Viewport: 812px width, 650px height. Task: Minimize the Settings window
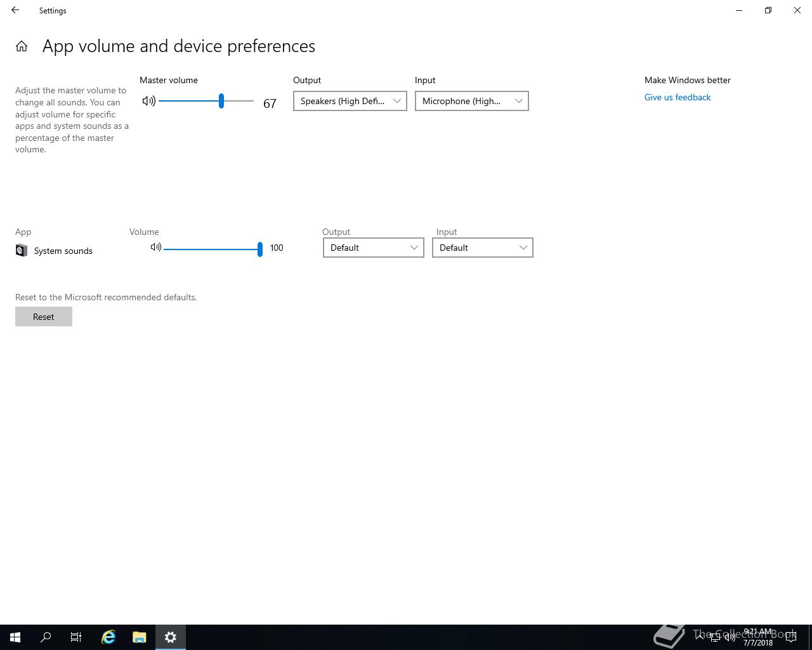click(739, 10)
